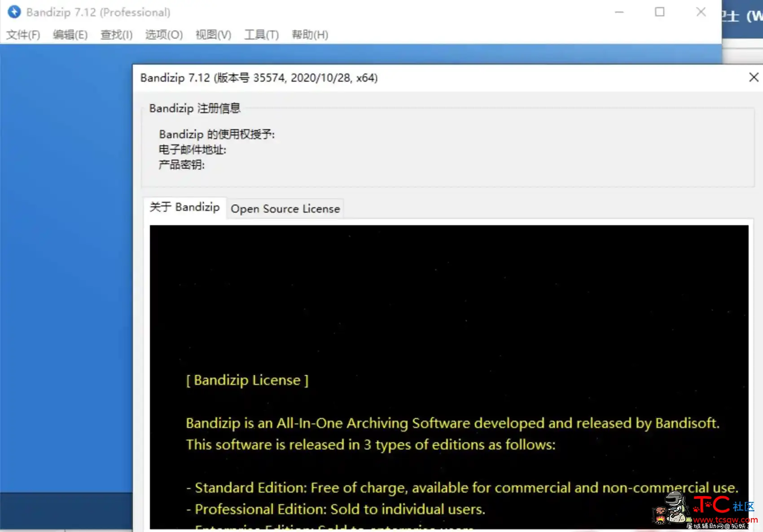
Task: Click the '产品密钥:' label
Action: (x=182, y=165)
